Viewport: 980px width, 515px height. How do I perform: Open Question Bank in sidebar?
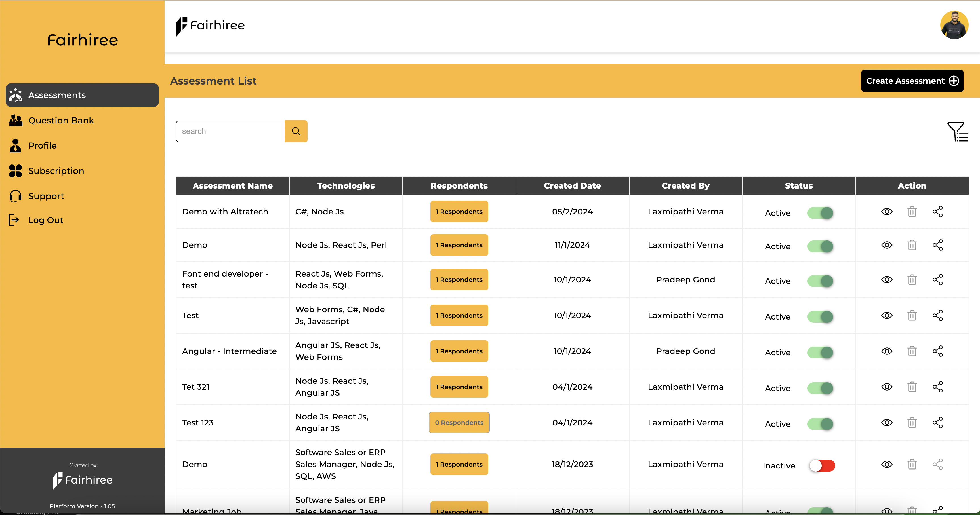coord(61,120)
